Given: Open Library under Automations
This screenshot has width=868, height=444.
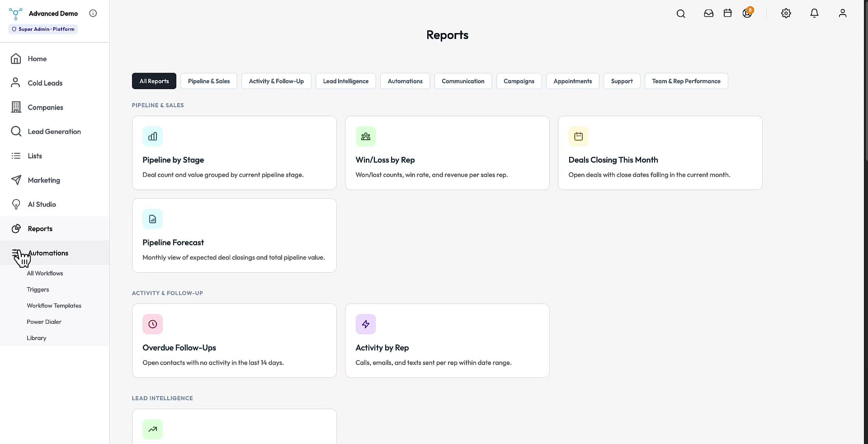Looking at the screenshot, I should pos(37,338).
